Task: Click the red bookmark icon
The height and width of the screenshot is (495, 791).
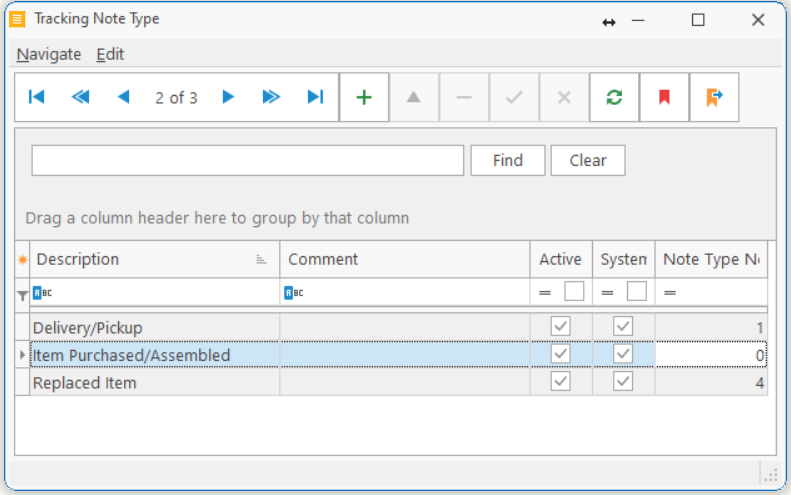Action: click(x=664, y=97)
